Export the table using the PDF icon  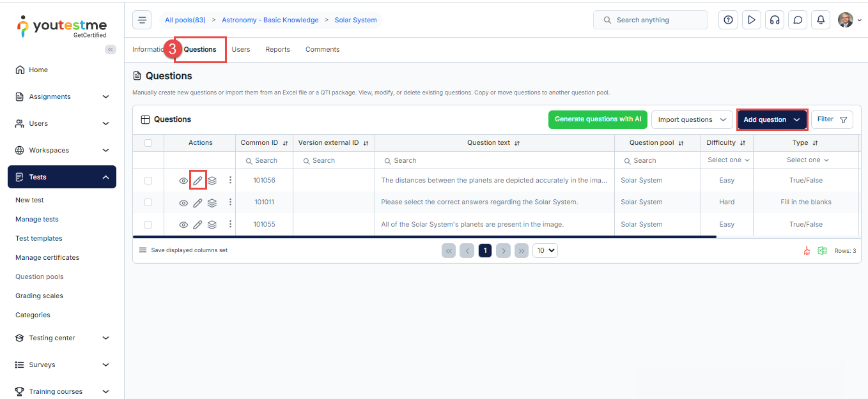click(807, 251)
